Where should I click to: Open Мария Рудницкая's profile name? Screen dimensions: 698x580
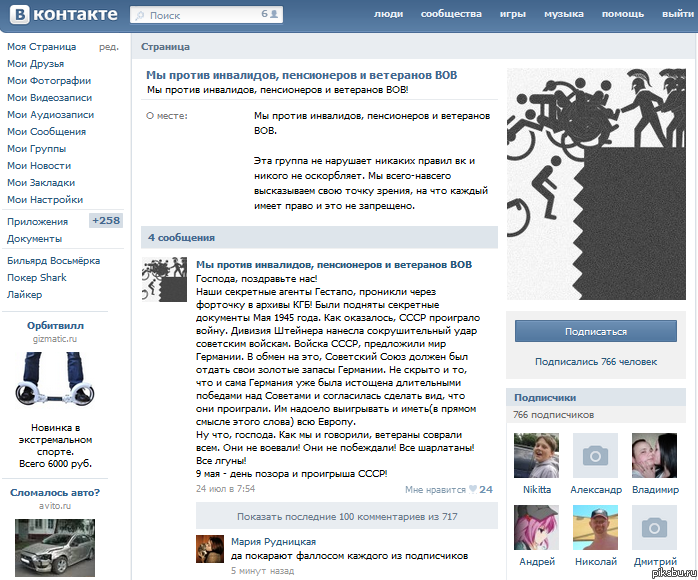tap(273, 542)
